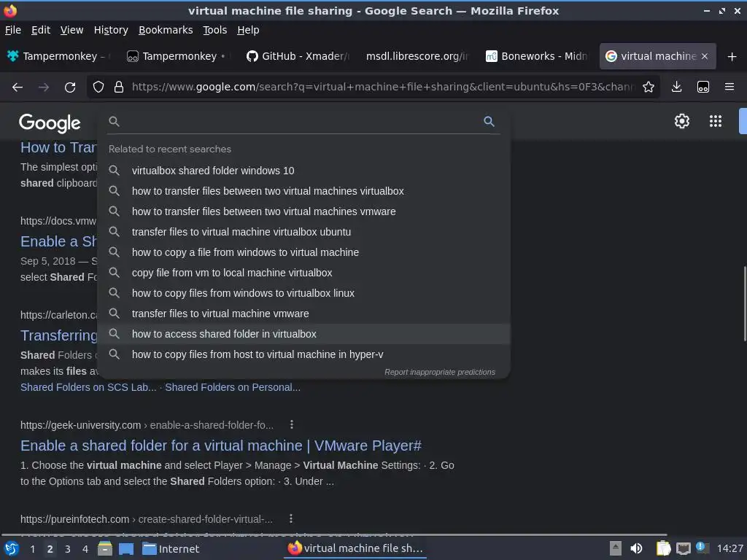The image size is (747, 560).
Task: Close the virtual machine search tab
Action: pyautogui.click(x=705, y=56)
